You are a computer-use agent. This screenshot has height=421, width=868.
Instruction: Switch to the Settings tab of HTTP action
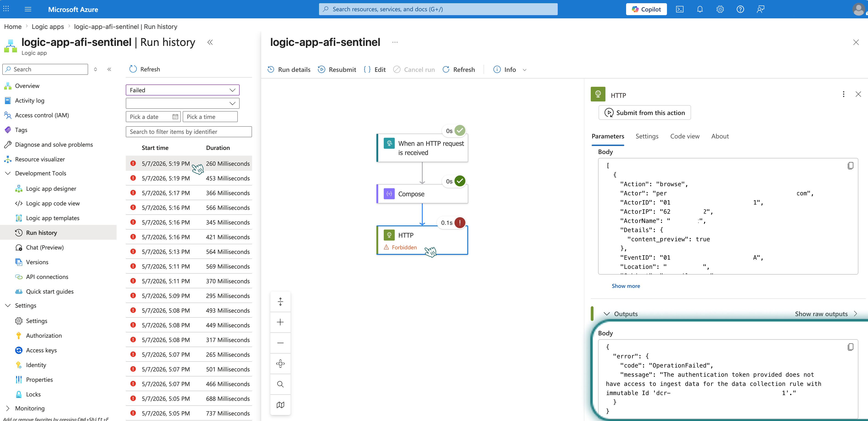pos(647,136)
